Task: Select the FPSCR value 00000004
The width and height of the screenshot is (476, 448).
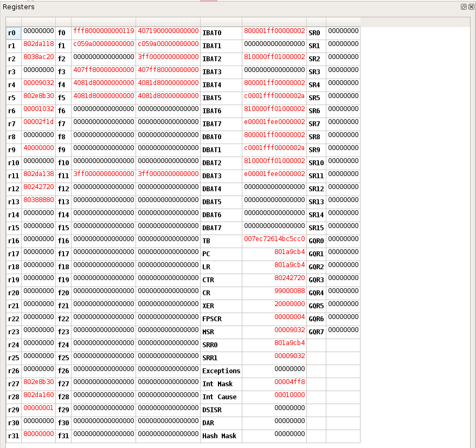Action: [290, 317]
